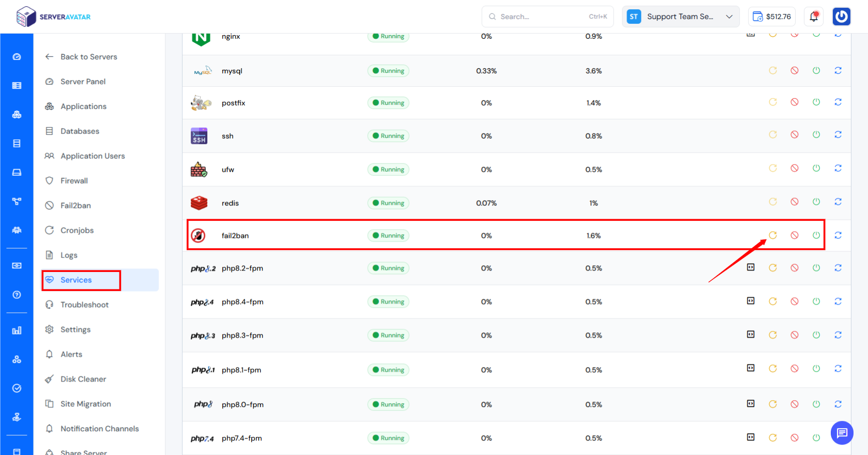Click the ServerAvatar logo

(53, 17)
